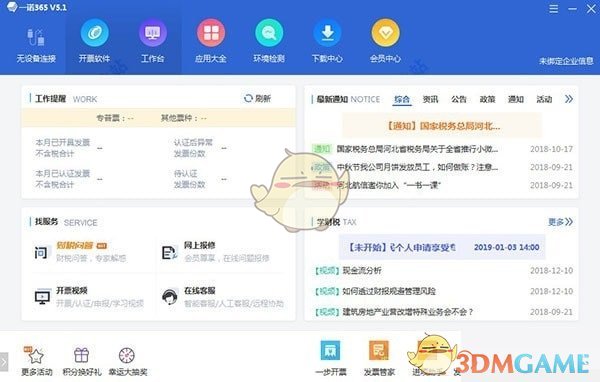The height and width of the screenshot is (382, 600).
Task: Click the 一诺365 V5.1 app logo
Action: 12,7
